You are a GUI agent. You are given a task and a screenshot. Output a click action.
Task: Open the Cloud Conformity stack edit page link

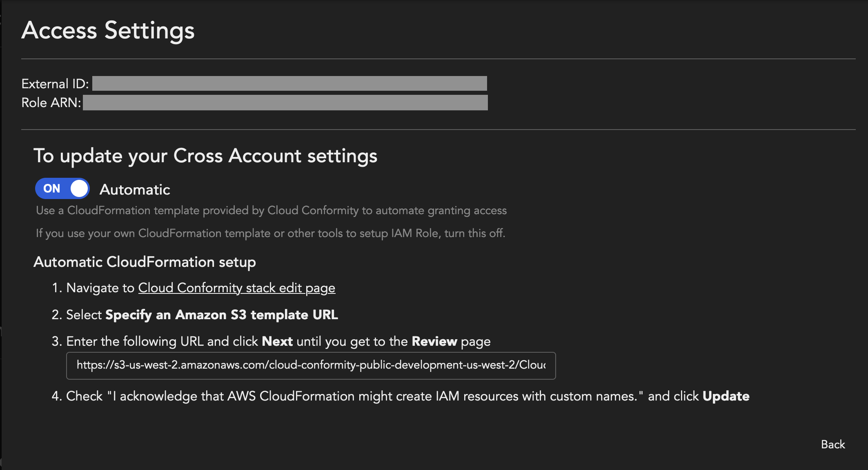(x=236, y=288)
